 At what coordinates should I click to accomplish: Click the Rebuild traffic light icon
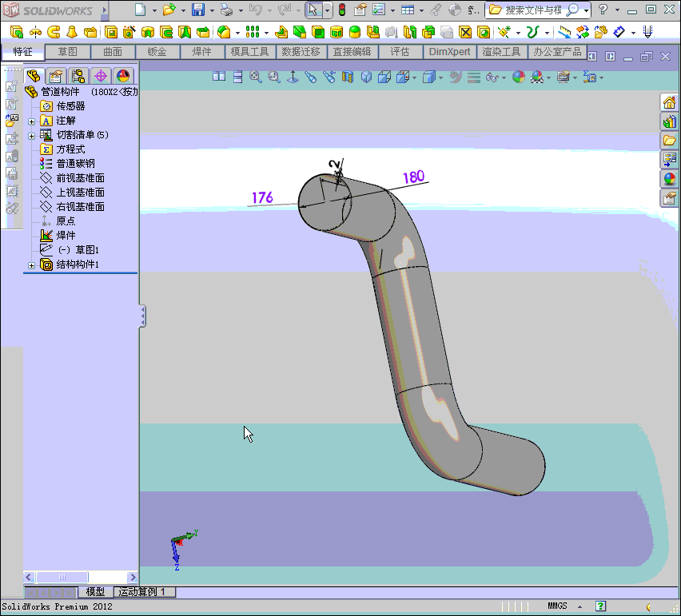point(342,10)
